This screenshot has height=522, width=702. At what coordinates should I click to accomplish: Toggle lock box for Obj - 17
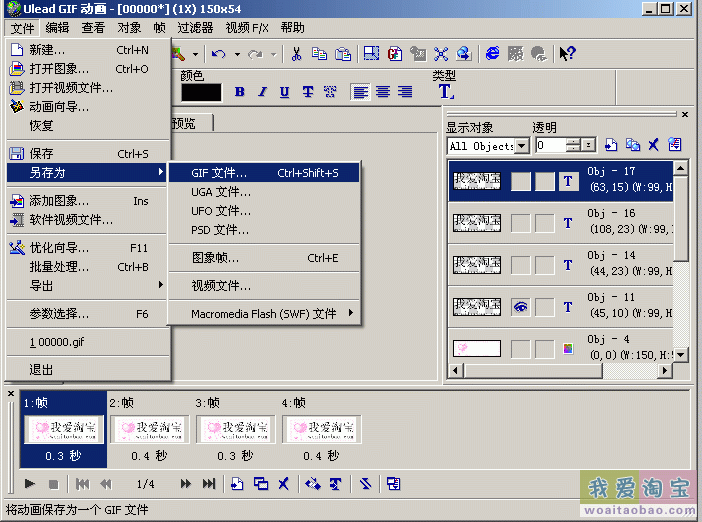tap(545, 181)
